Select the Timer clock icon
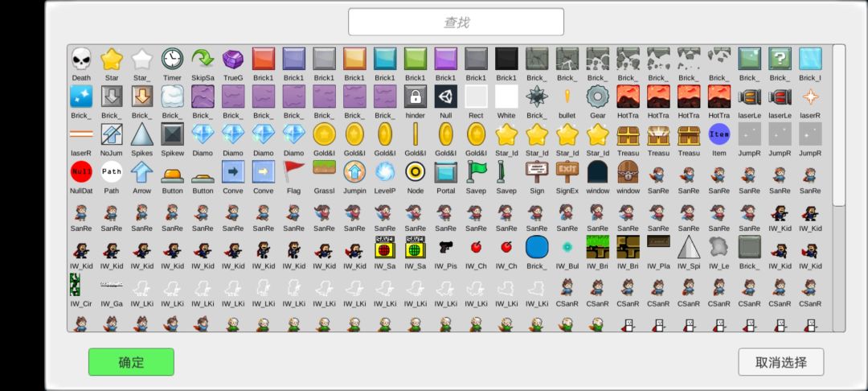The image size is (868, 391). pyautogui.click(x=172, y=59)
